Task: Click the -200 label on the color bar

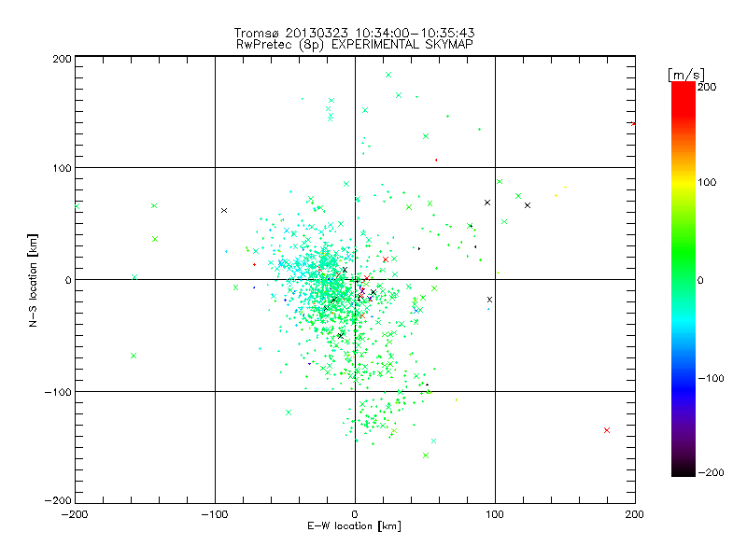Action: pyautogui.click(x=711, y=472)
